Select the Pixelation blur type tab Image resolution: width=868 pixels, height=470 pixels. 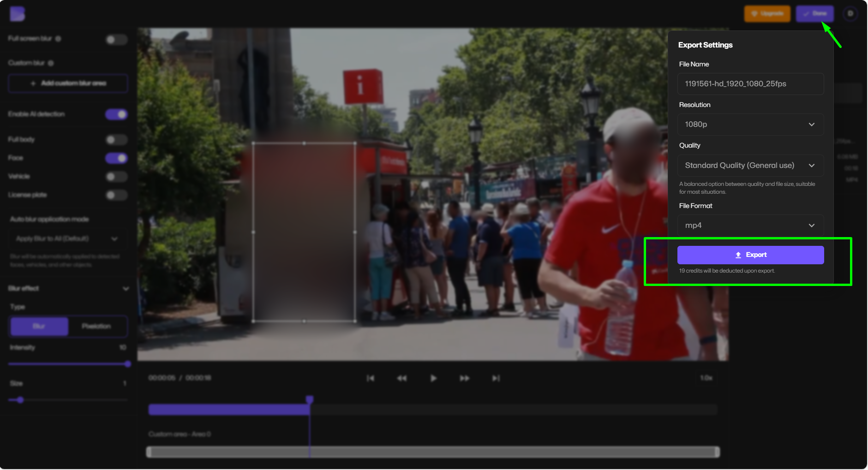tap(96, 327)
